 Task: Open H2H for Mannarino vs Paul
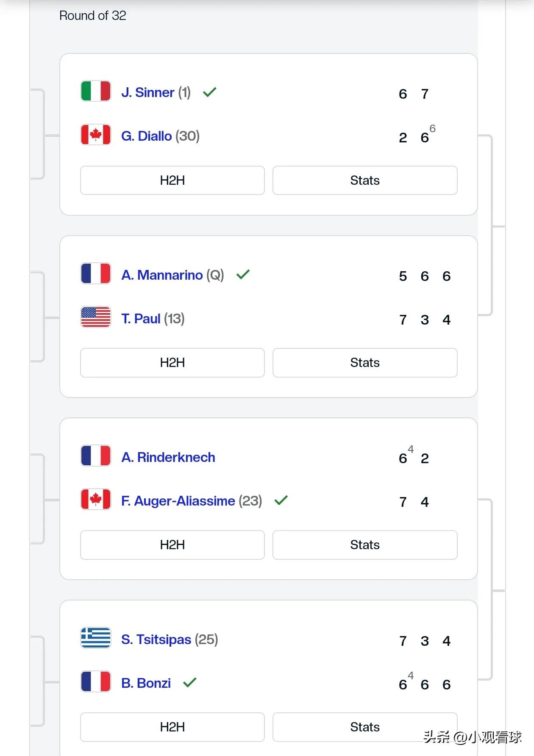coord(172,363)
